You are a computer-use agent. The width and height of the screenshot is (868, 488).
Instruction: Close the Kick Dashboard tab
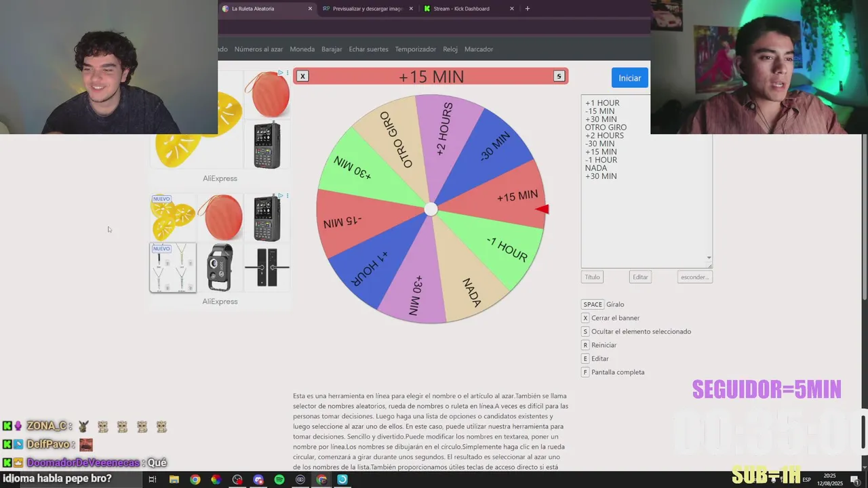pyautogui.click(x=511, y=9)
